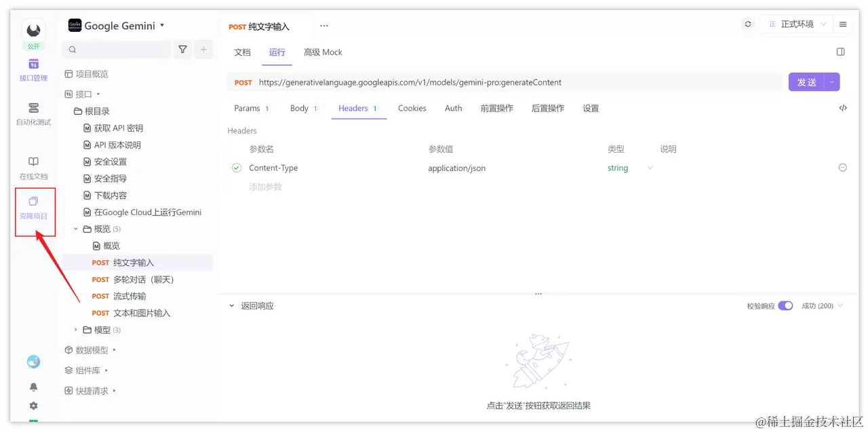Viewport: 868px width, 433px height.
Task: Click the green check beside Content-Type header
Action: pos(235,168)
